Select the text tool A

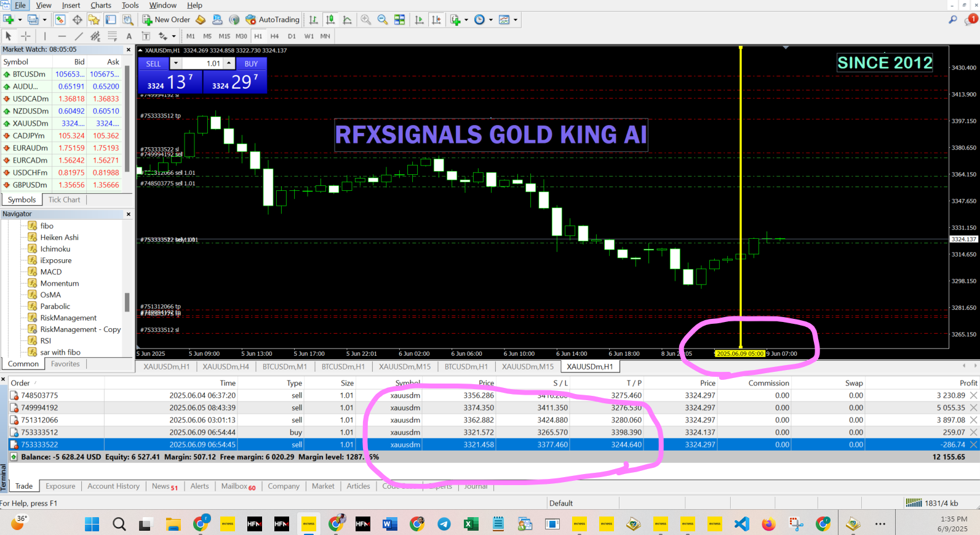click(x=129, y=36)
